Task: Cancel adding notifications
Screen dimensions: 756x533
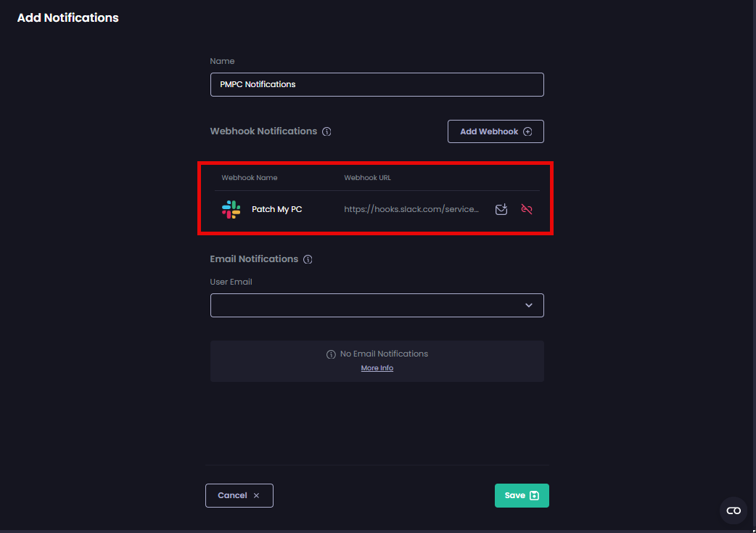Action: coord(239,495)
